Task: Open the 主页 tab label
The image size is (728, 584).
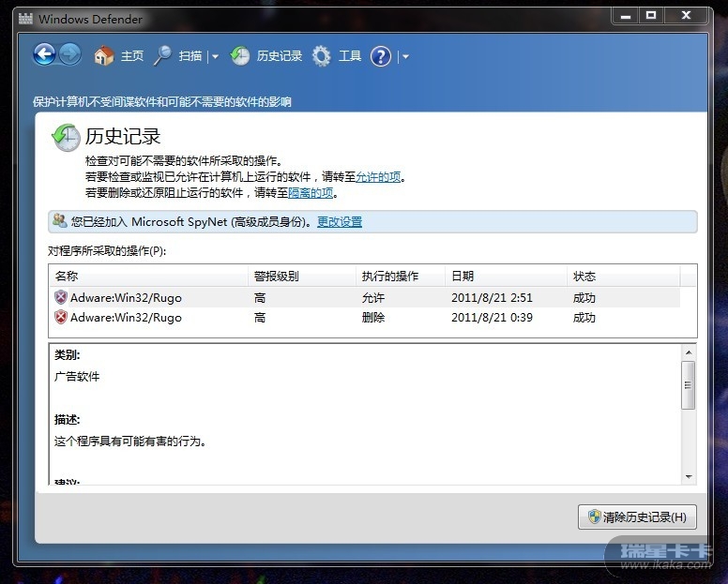Action: (x=132, y=56)
